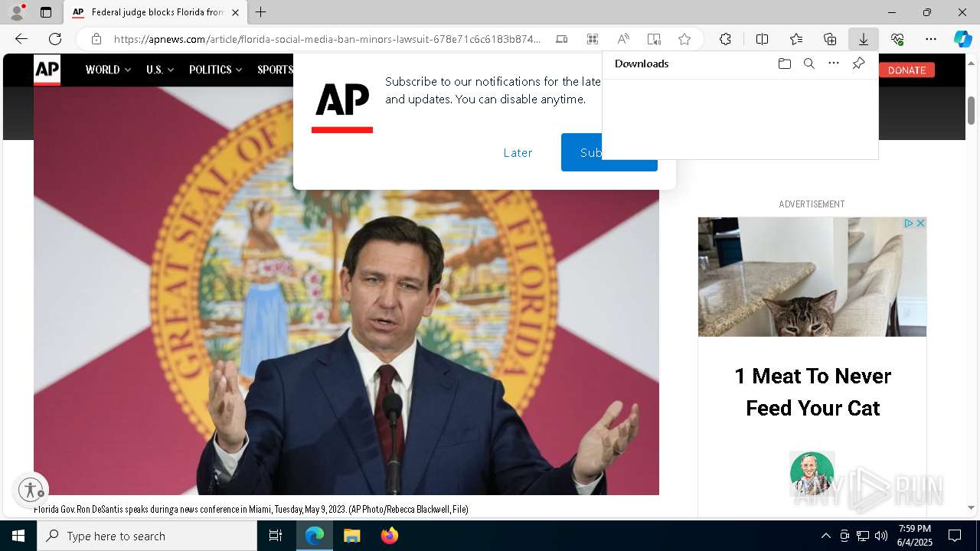Open the tab actions menu icon

pos(46,12)
